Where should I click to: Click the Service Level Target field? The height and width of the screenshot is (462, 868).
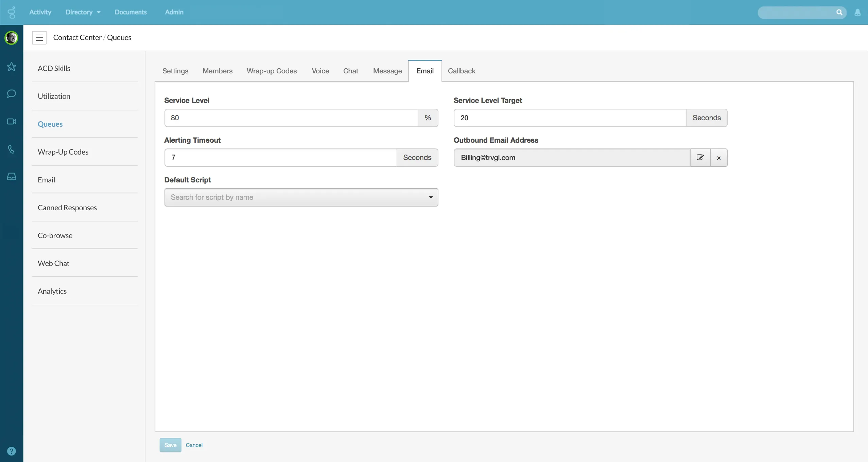(x=570, y=118)
